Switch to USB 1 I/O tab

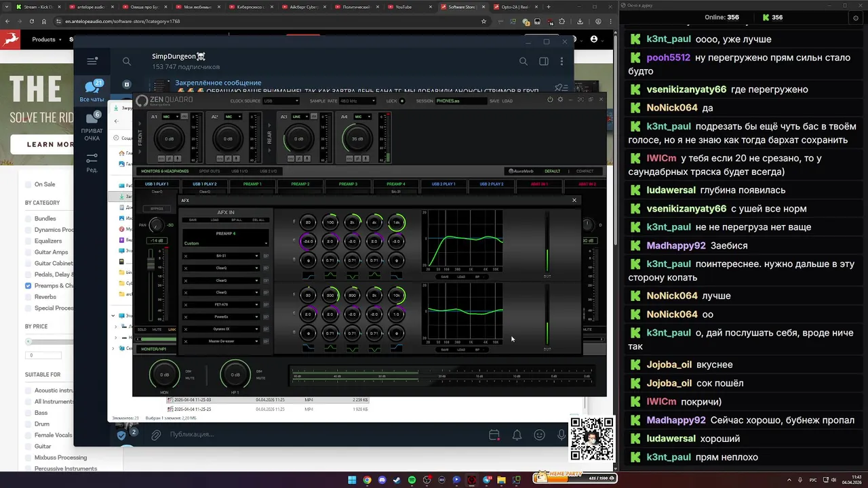(x=239, y=171)
